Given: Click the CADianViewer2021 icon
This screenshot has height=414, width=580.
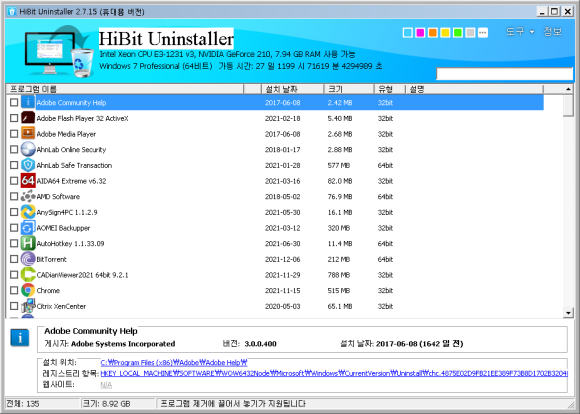Looking at the screenshot, I should 28,275.
